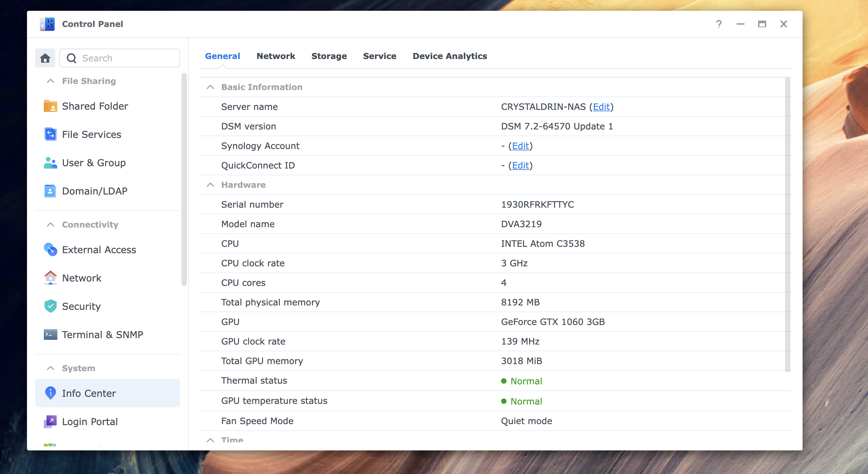Open Login Portal icon
868x474 pixels.
[50, 422]
